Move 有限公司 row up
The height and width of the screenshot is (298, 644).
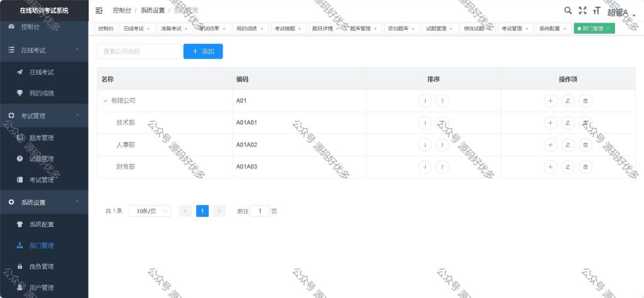pyautogui.click(x=442, y=101)
